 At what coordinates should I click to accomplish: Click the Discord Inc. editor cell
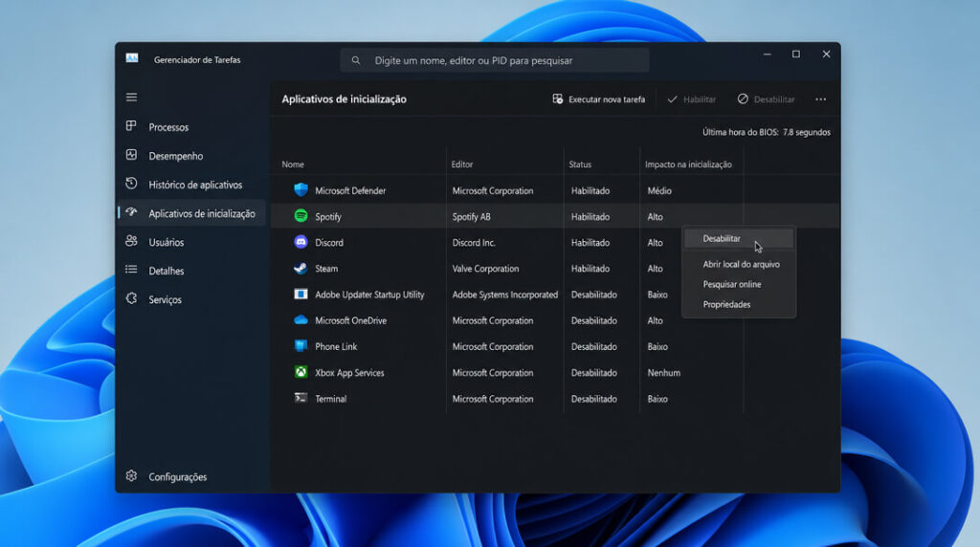[474, 242]
